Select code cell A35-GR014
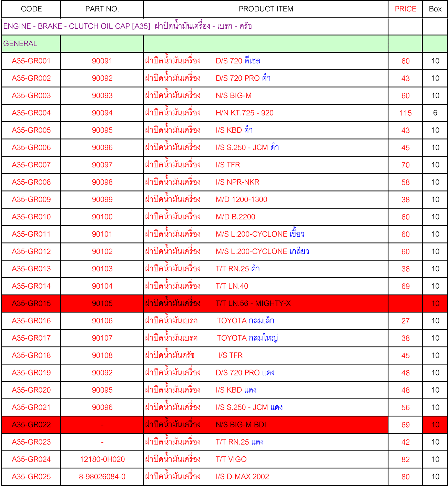The image size is (448, 487). tap(31, 286)
